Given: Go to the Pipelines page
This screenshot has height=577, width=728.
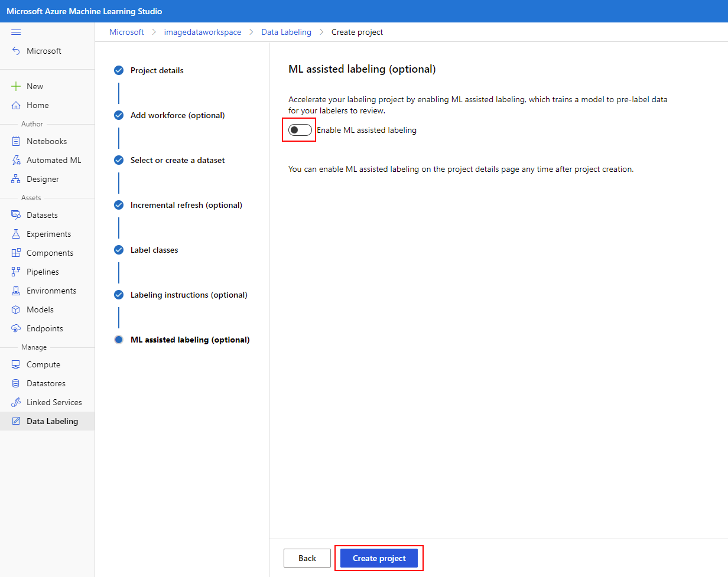Looking at the screenshot, I should tap(47, 272).
